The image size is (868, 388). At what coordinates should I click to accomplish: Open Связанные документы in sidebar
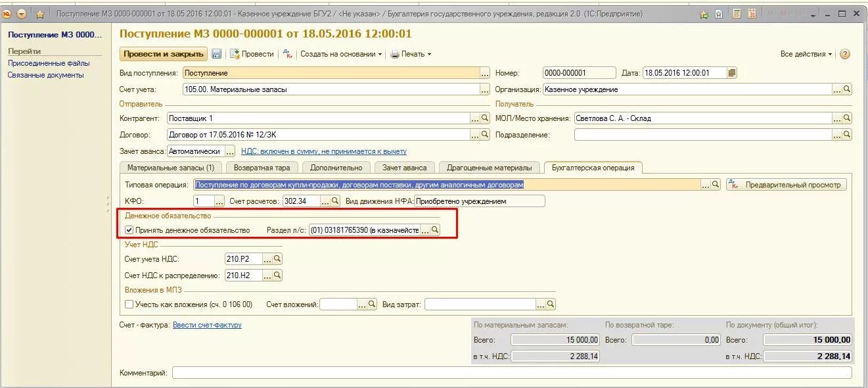click(x=46, y=75)
